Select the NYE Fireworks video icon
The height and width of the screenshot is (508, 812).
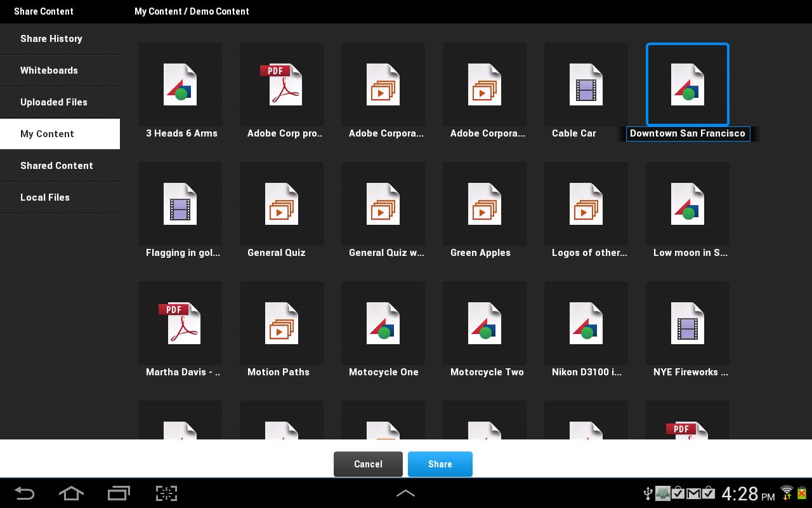[687, 323]
